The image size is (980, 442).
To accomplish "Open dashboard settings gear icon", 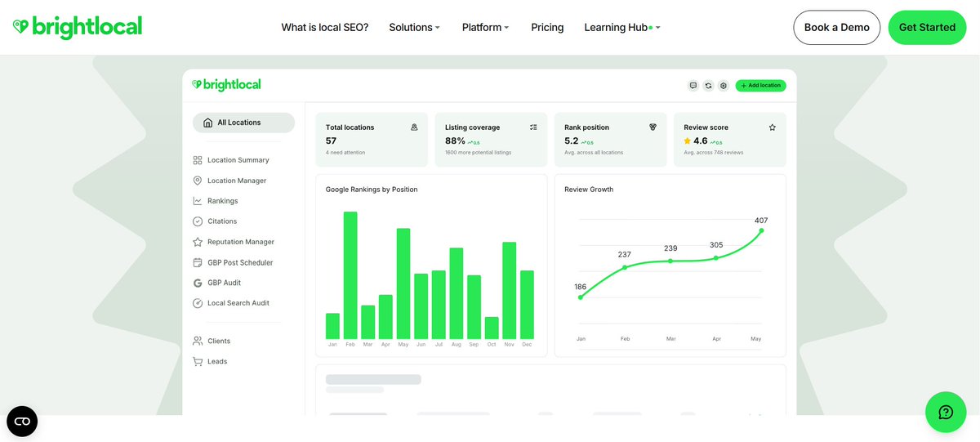I will tap(723, 85).
